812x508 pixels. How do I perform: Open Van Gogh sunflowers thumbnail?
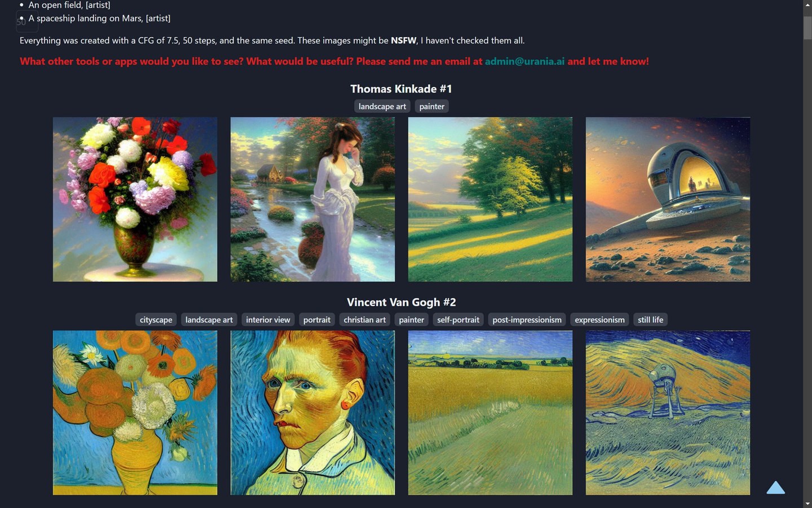point(135,413)
